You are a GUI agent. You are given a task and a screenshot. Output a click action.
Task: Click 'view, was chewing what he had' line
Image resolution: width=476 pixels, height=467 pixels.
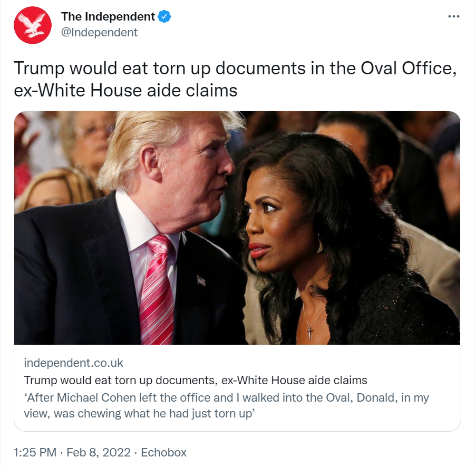point(139,414)
